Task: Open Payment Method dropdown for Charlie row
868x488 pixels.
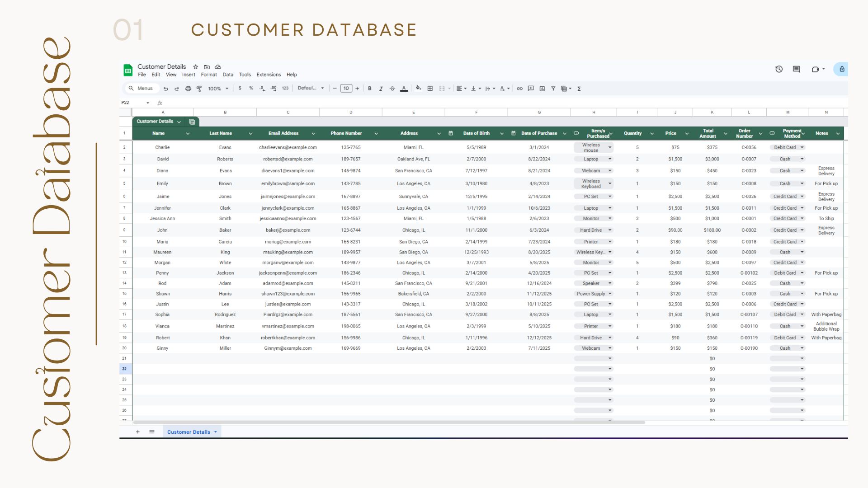Action: (802, 147)
